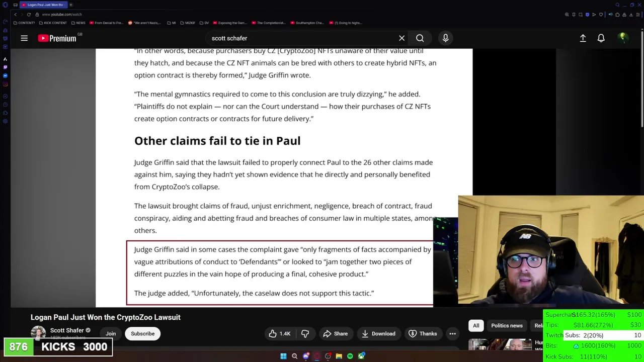Open the 'From Denial to Fre...' bookmark
Screen dimensions: 644x362
pyautogui.click(x=107, y=23)
